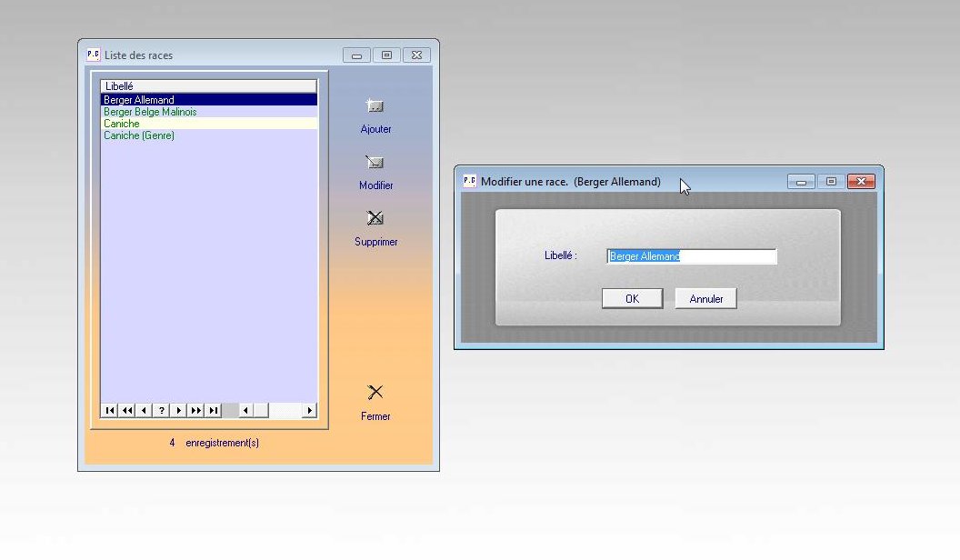Viewport: 960px width, 560px height.
Task: Click the Libellé text input field
Action: 691,257
